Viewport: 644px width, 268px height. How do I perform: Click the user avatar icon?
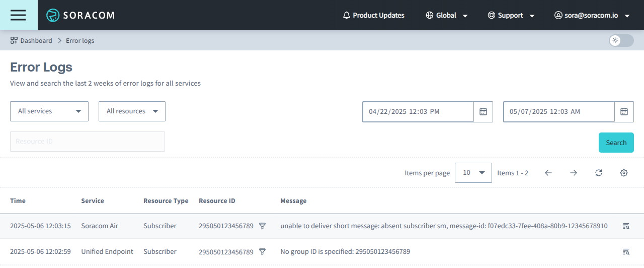558,15
